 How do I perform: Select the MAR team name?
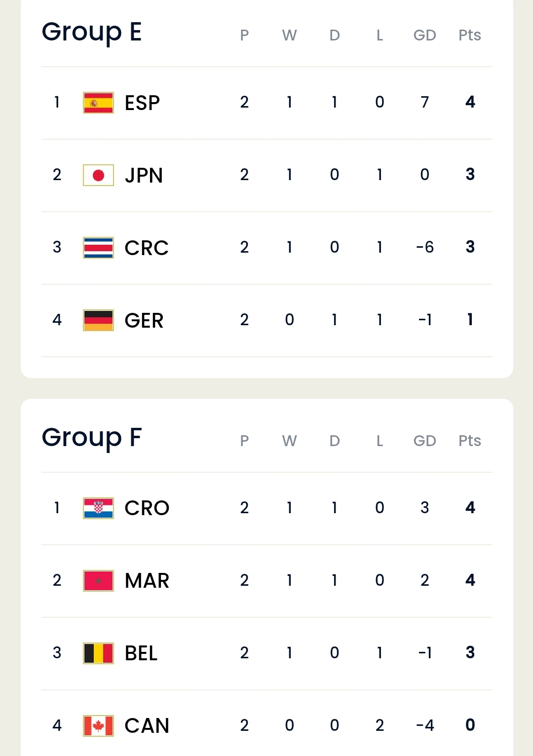[x=147, y=581]
